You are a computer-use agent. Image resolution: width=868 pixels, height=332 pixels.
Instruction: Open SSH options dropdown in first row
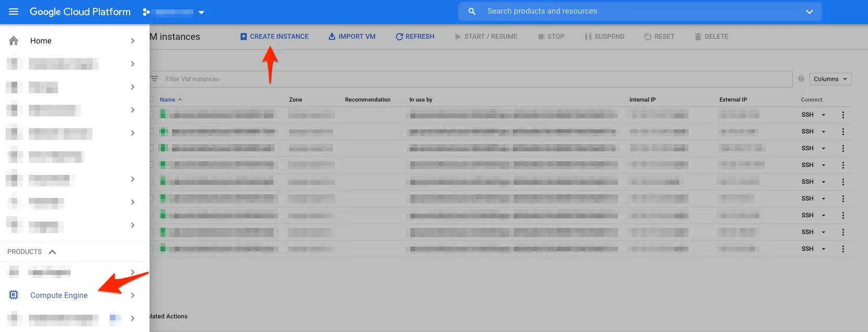coord(824,115)
